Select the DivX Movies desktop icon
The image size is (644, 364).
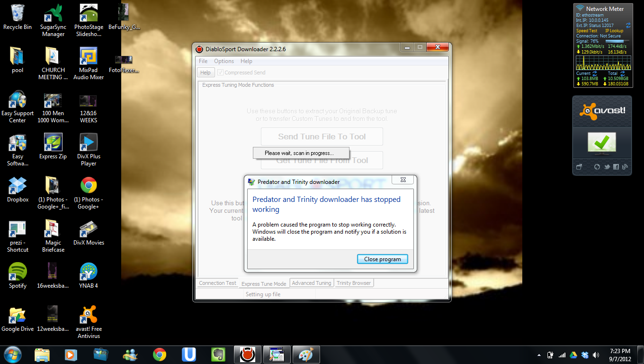(89, 233)
